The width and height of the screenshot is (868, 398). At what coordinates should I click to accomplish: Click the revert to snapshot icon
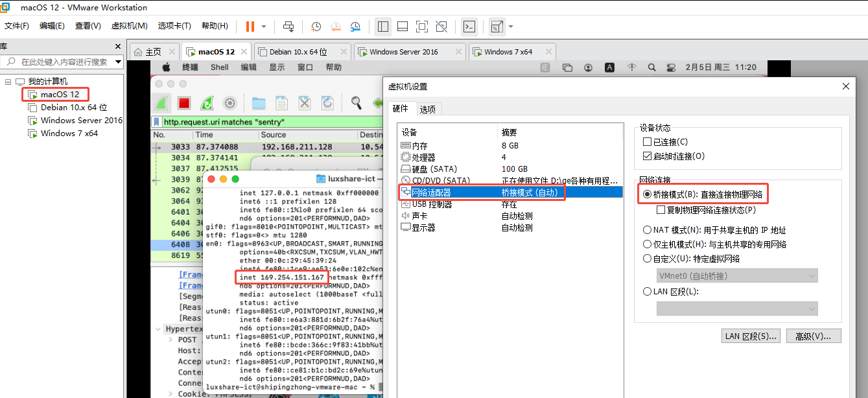coord(336,27)
